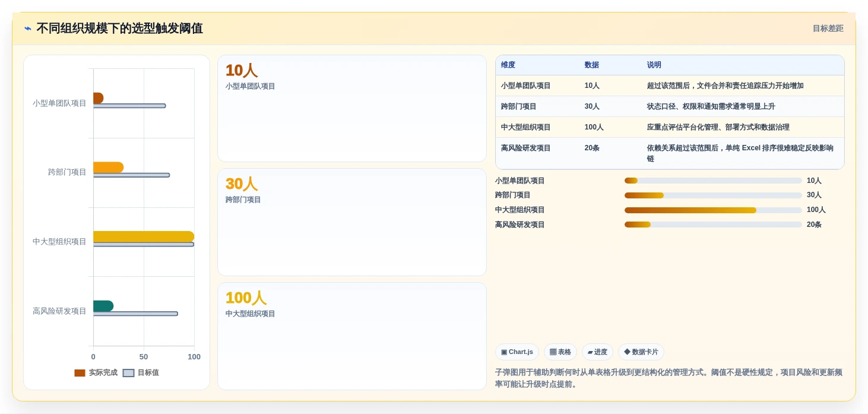The width and height of the screenshot is (868, 414).
Task: Click 中大型组织项目 chart axis label
Action: (x=59, y=242)
